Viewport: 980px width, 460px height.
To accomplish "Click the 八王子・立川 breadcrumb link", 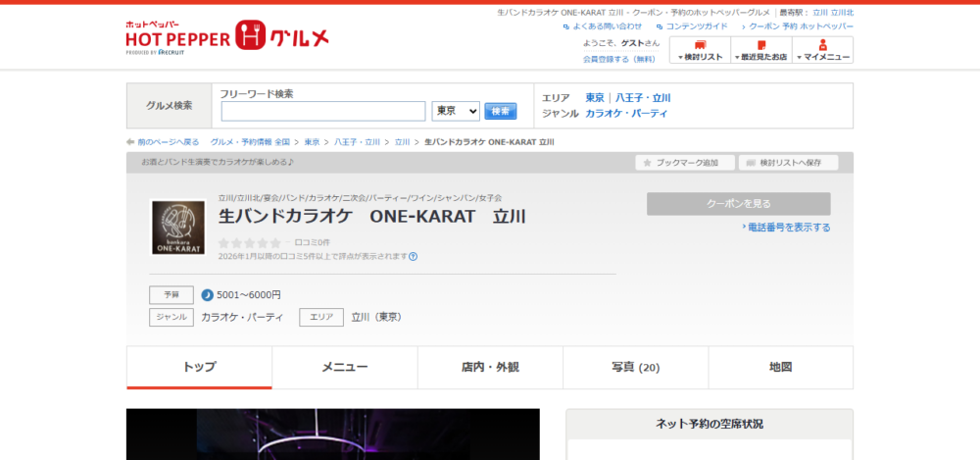I will point(357,142).
